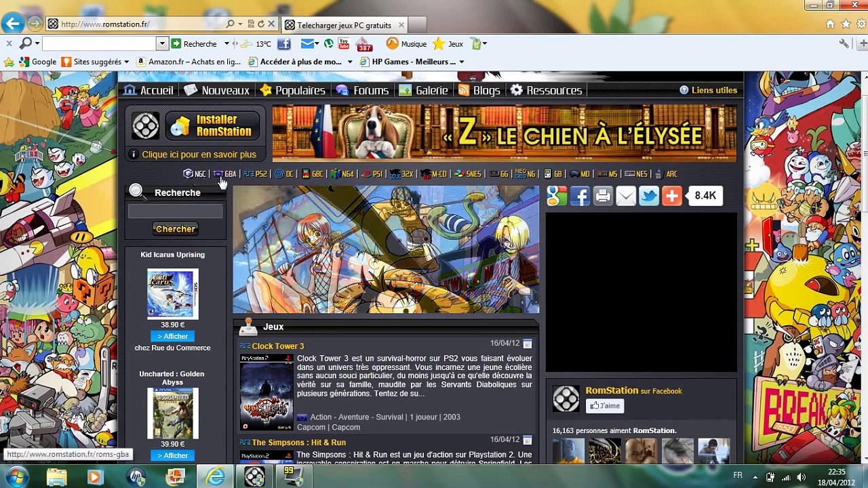
Task: Open the volume speaker tray icon
Action: (x=801, y=477)
